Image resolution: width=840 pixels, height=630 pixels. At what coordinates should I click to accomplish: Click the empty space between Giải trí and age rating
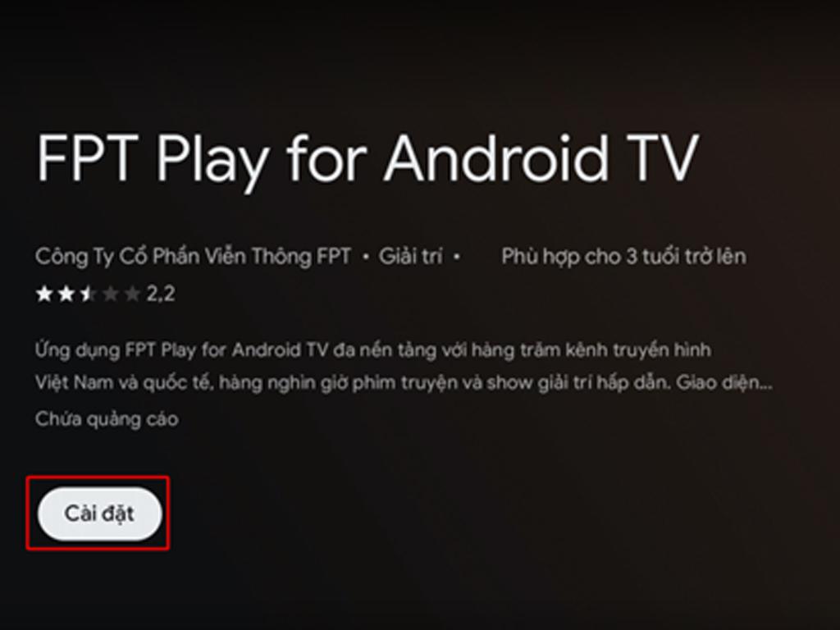tap(481, 257)
